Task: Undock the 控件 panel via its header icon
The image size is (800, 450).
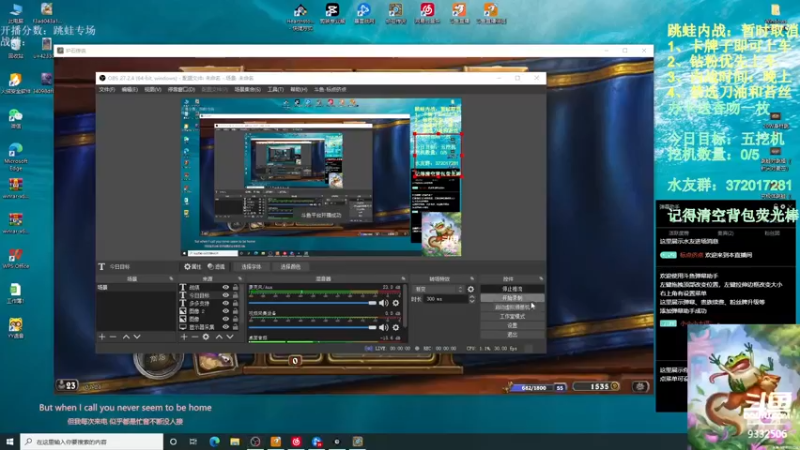Action: click(x=541, y=279)
